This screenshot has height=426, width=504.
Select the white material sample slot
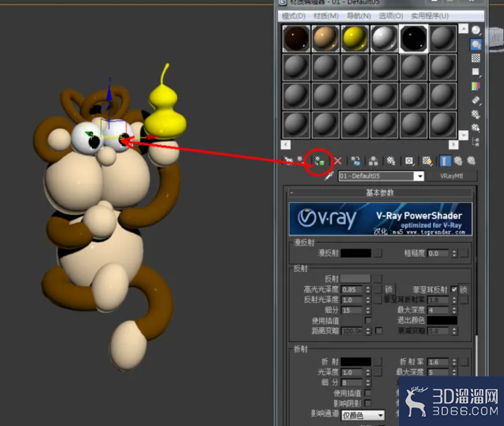click(384, 38)
